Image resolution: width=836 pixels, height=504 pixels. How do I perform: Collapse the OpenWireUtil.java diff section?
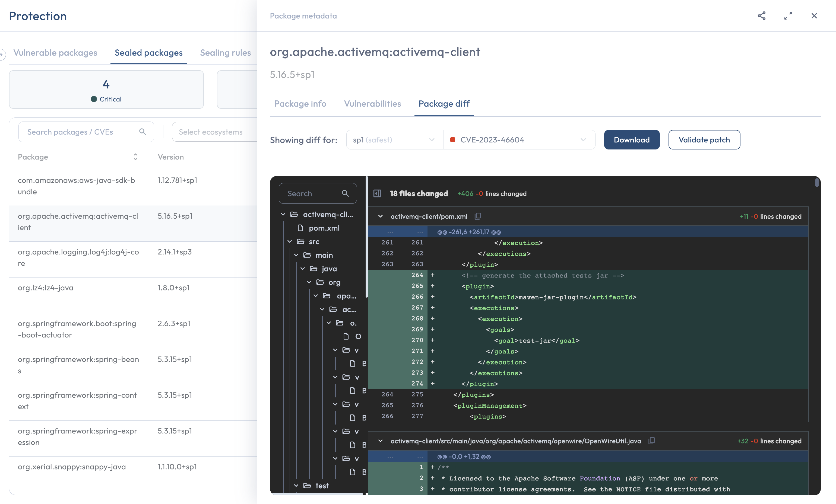380,441
